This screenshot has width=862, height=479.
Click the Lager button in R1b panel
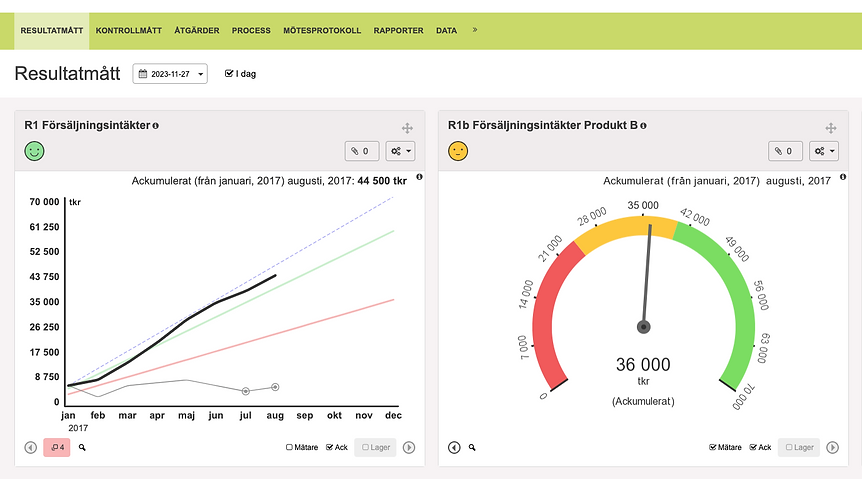[799, 448]
